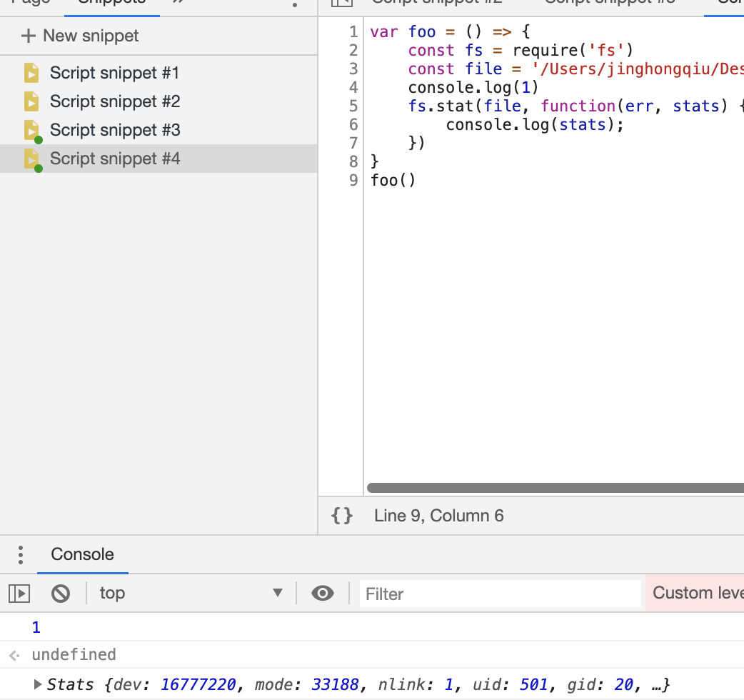
Task: Click the console.log(1) code line
Action: [x=473, y=87]
